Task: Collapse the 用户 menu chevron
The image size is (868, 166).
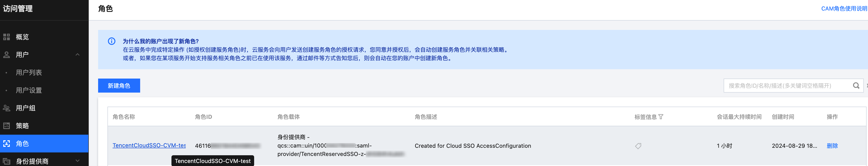Action: pos(78,55)
